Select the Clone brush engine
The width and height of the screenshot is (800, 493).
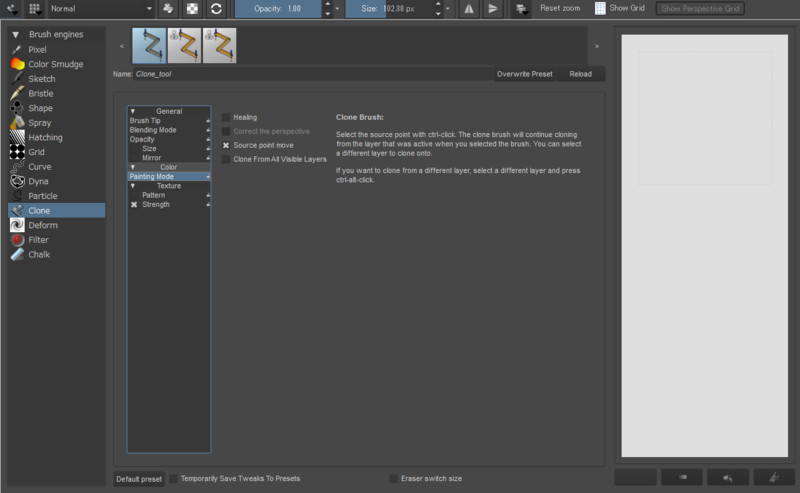tap(56, 211)
